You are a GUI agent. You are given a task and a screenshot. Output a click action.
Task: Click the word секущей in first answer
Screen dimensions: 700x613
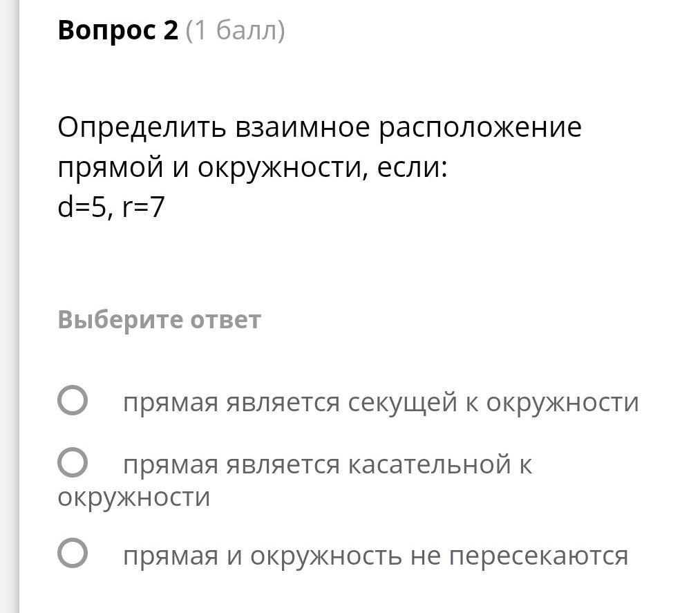point(402,403)
